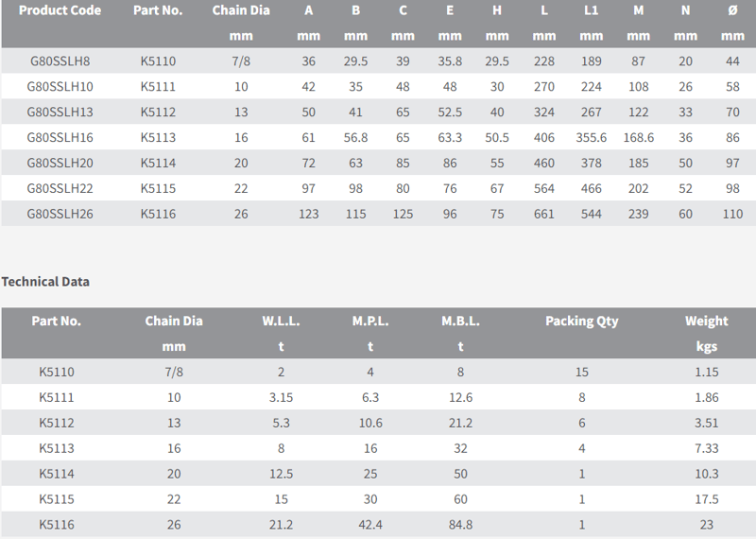Click part number K5111 in dimensions table
Screen dimensions: 756x539
coord(158,87)
